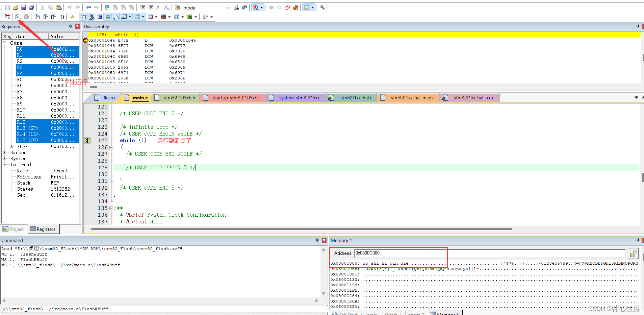This screenshot has width=644, height=315.
Task: Collapse the Internal group
Action: (5, 165)
